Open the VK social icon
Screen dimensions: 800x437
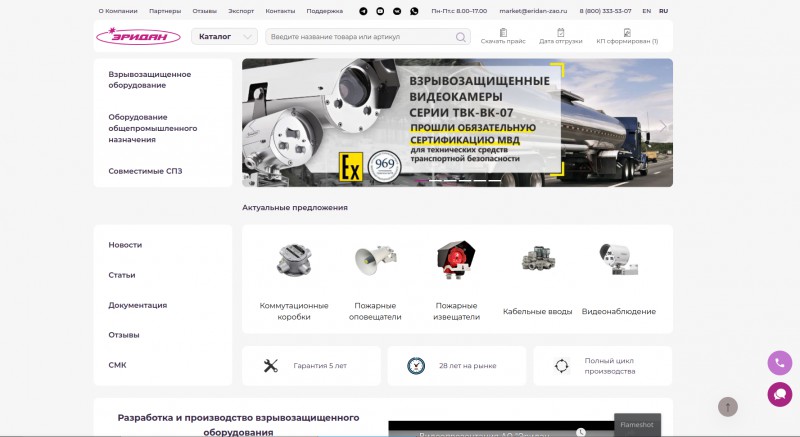click(397, 11)
